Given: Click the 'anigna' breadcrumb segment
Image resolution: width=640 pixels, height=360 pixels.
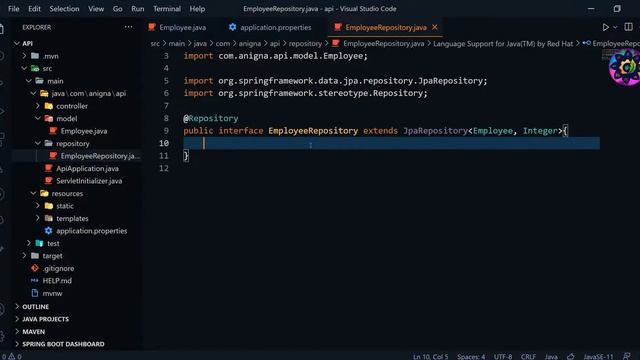Looking at the screenshot, I should point(249,43).
